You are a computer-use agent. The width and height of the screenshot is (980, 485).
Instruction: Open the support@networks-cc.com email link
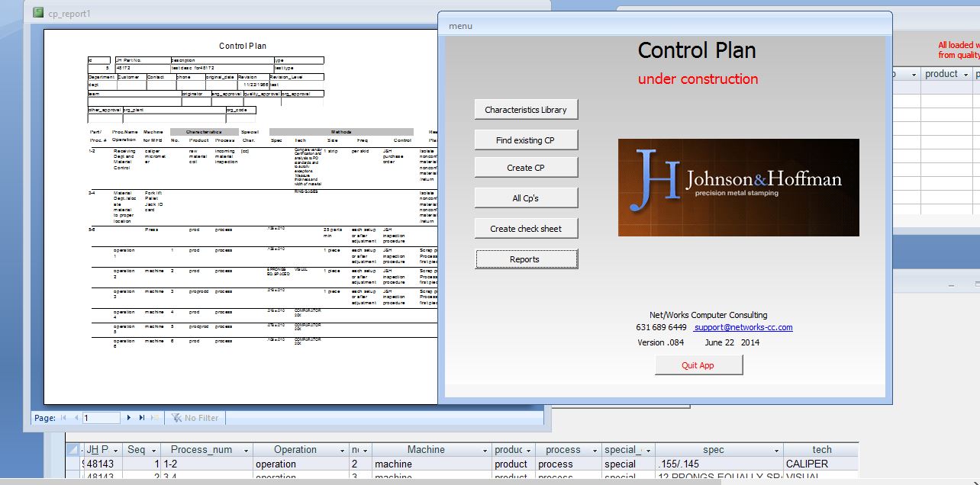[743, 327]
